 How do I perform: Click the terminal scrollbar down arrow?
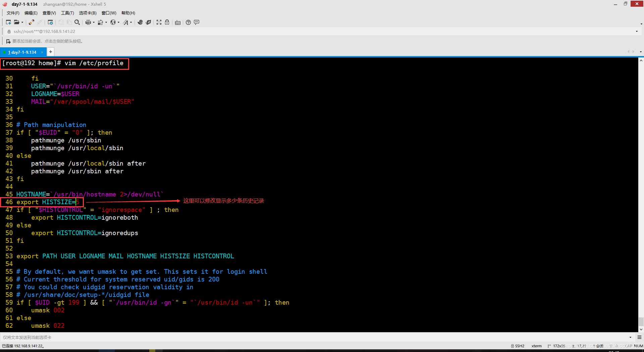[x=641, y=329]
